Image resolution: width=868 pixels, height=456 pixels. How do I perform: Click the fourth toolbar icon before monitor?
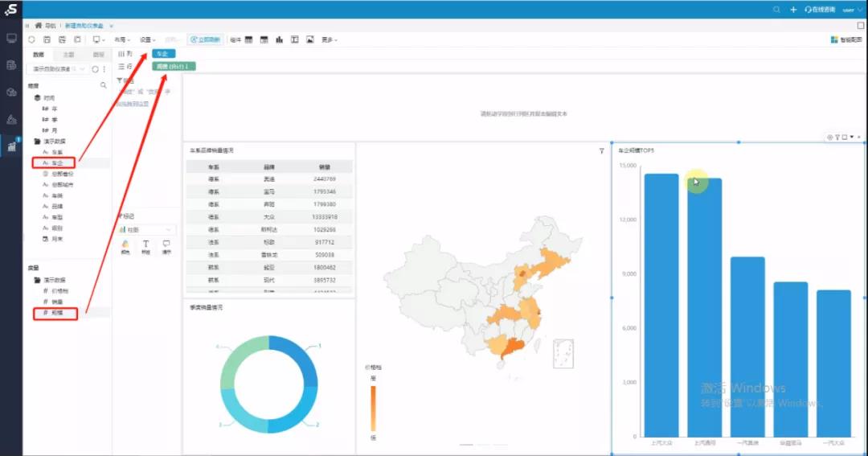point(77,39)
